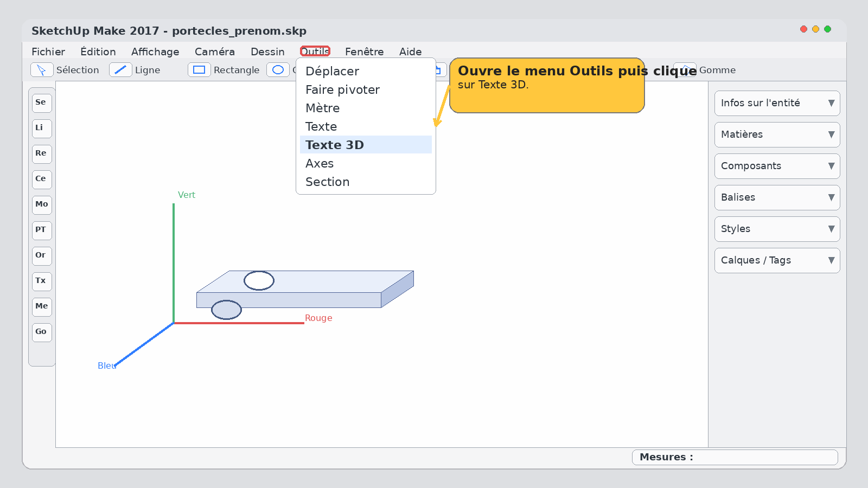This screenshot has height=488, width=868.
Task: Click the front circle on the block
Action: pyautogui.click(x=226, y=310)
